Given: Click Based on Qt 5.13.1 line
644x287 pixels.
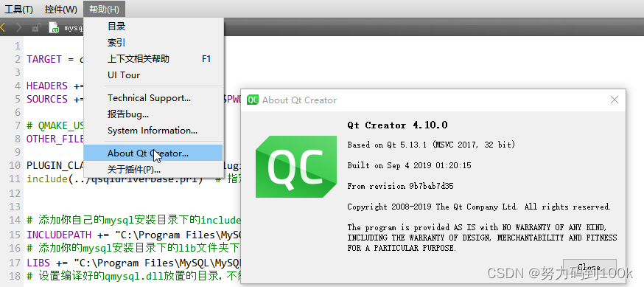Looking at the screenshot, I should [431, 145].
